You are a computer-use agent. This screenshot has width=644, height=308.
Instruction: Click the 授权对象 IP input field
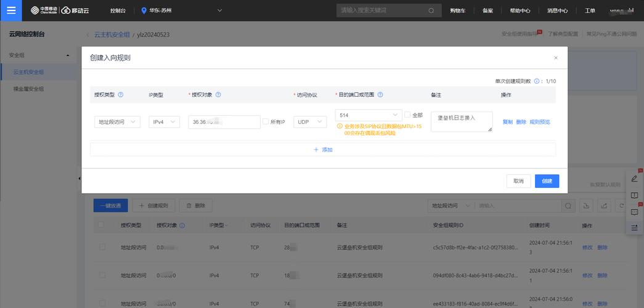224,122
